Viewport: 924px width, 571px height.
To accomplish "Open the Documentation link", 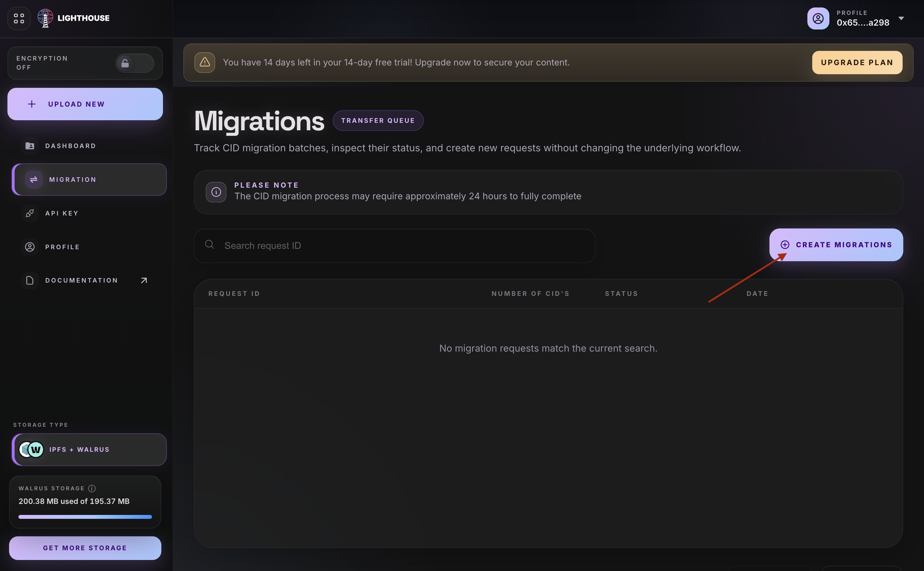I will pos(89,280).
